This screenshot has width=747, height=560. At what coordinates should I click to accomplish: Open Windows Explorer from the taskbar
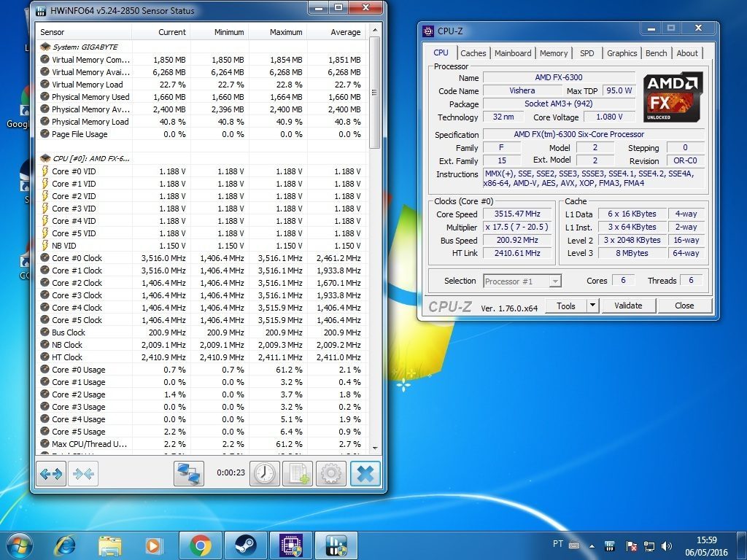(110, 545)
